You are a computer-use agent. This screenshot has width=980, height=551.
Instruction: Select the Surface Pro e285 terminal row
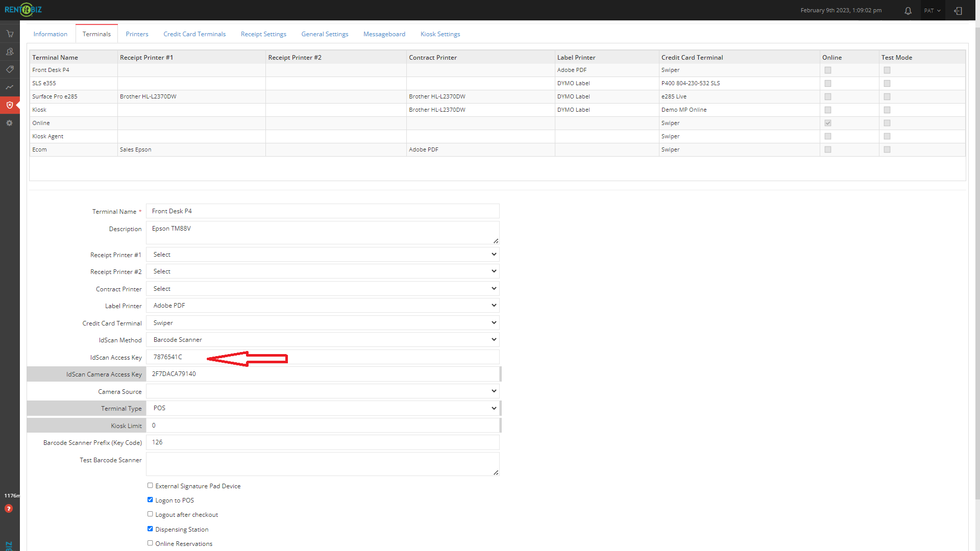55,96
